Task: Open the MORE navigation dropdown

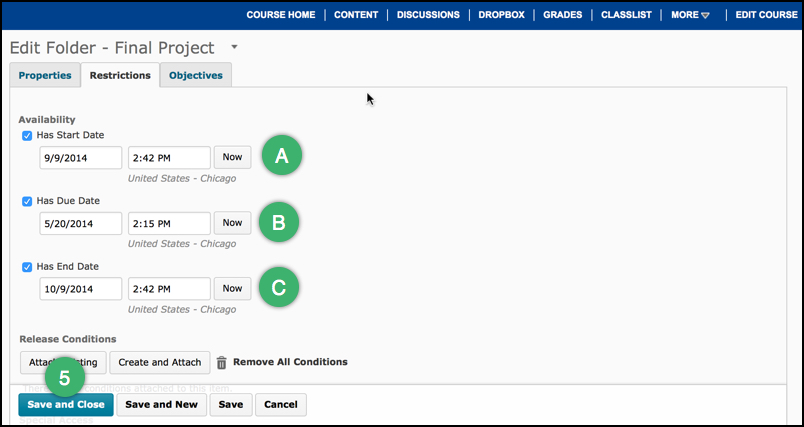Action: coord(690,15)
